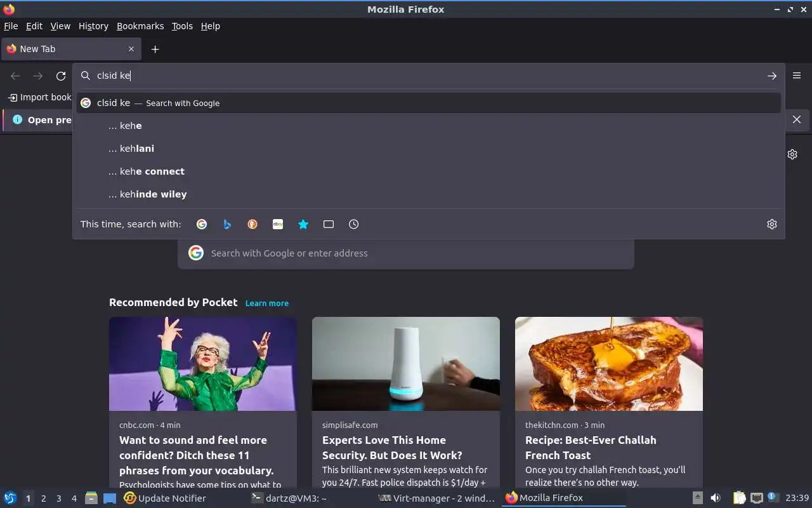Search this time with eBay icon
The image size is (812, 508).
[x=278, y=224]
